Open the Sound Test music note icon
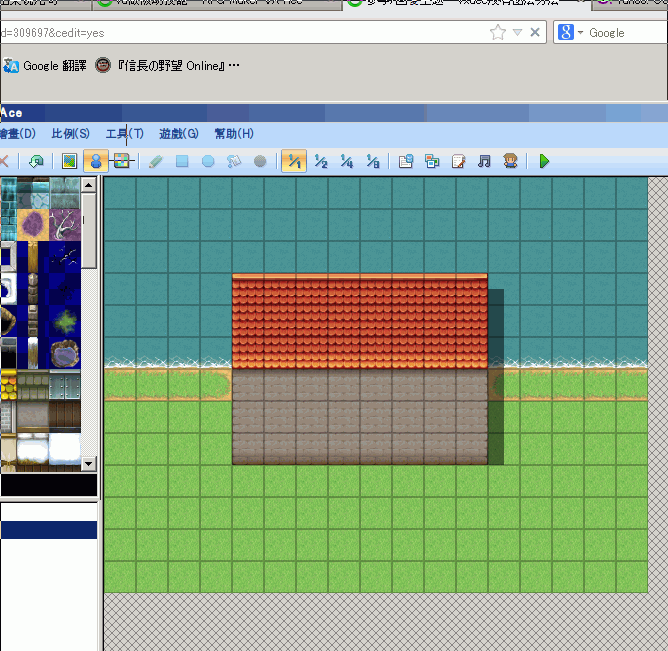Screen dimensions: 668x651 click(484, 161)
